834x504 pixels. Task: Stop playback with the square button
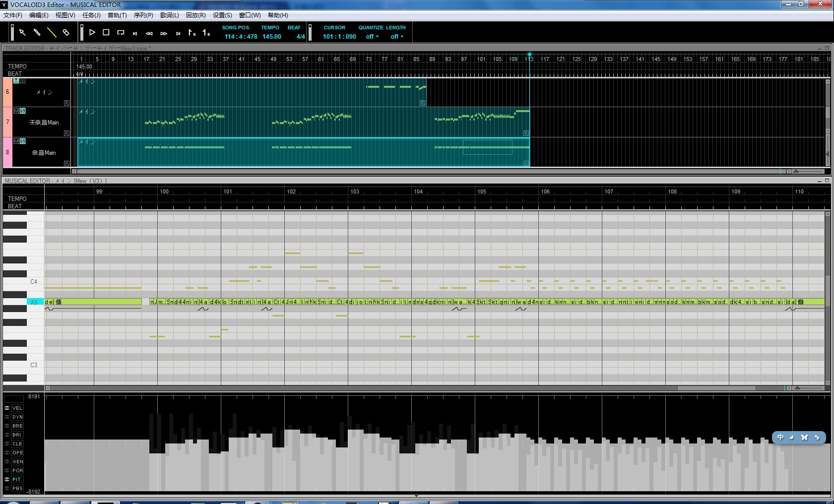[x=106, y=32]
